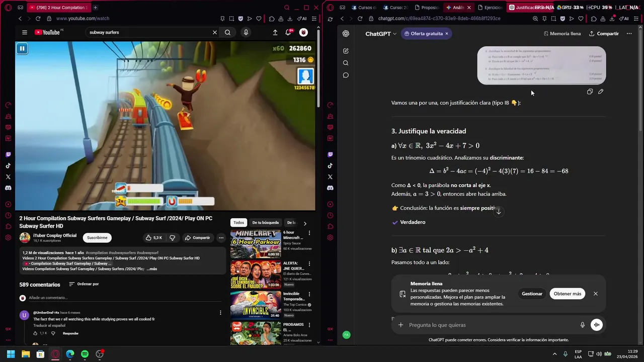The width and height of the screenshot is (644, 362).
Task: Start dictation microphone in ChatGPT composer
Action: 583,325
